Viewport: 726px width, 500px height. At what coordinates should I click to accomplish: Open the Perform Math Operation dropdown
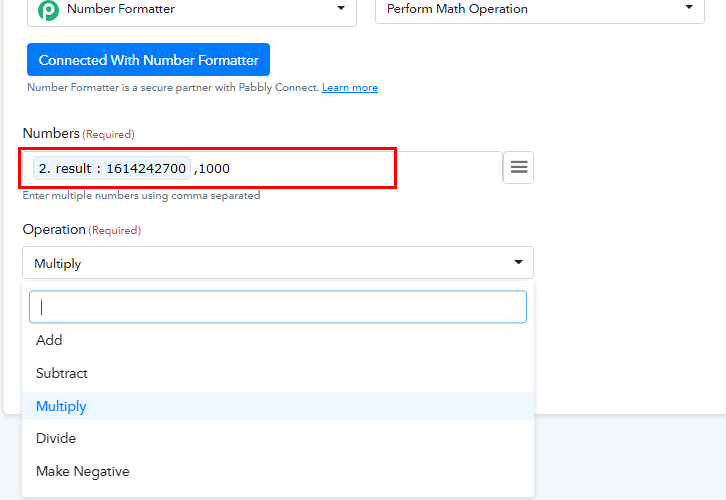[539, 9]
